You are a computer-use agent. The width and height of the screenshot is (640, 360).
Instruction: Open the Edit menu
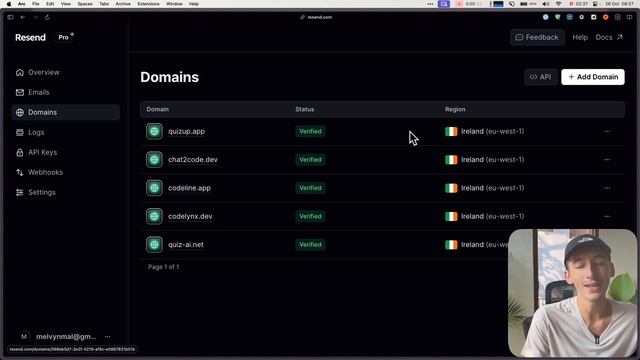(50, 4)
